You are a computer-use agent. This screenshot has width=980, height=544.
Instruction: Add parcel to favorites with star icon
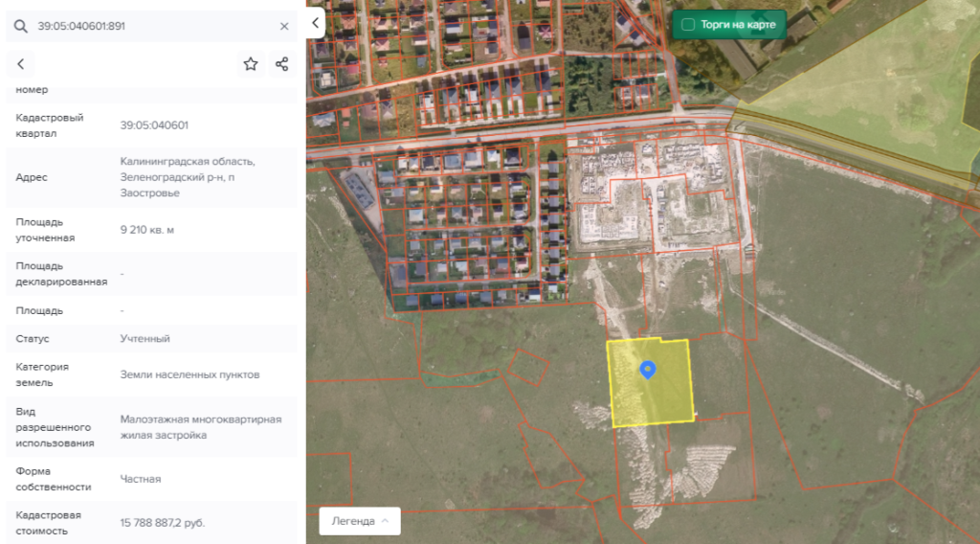251,64
